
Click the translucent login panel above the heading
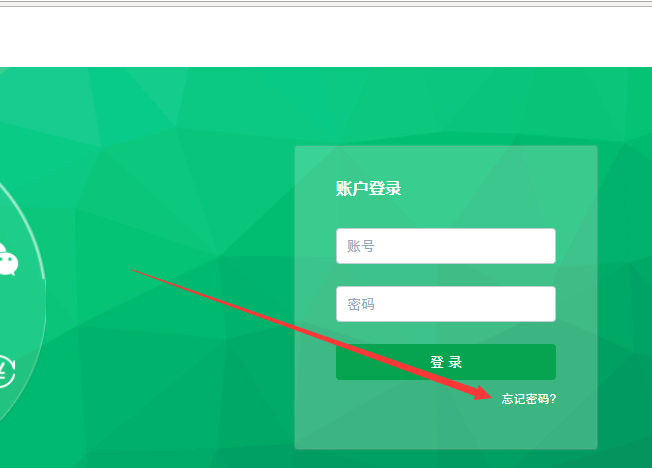446,163
